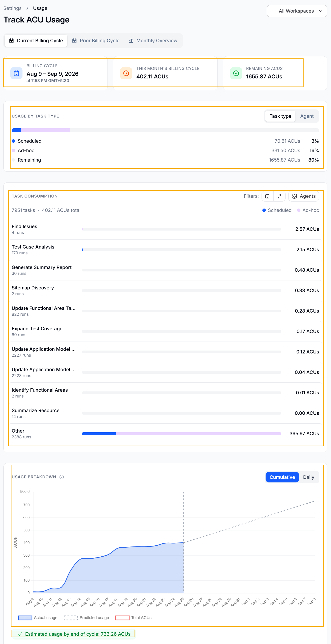Open the Agents filter button

pos(304,196)
